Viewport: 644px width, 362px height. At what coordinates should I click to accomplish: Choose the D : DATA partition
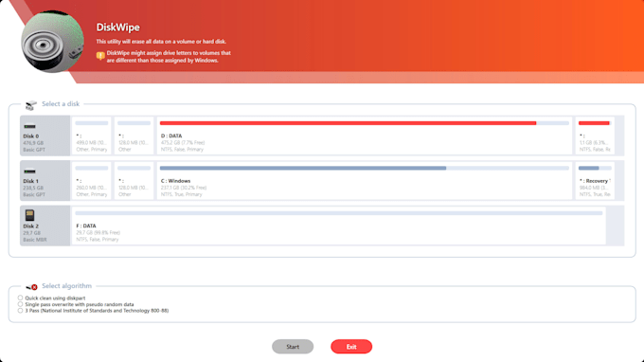[365, 136]
